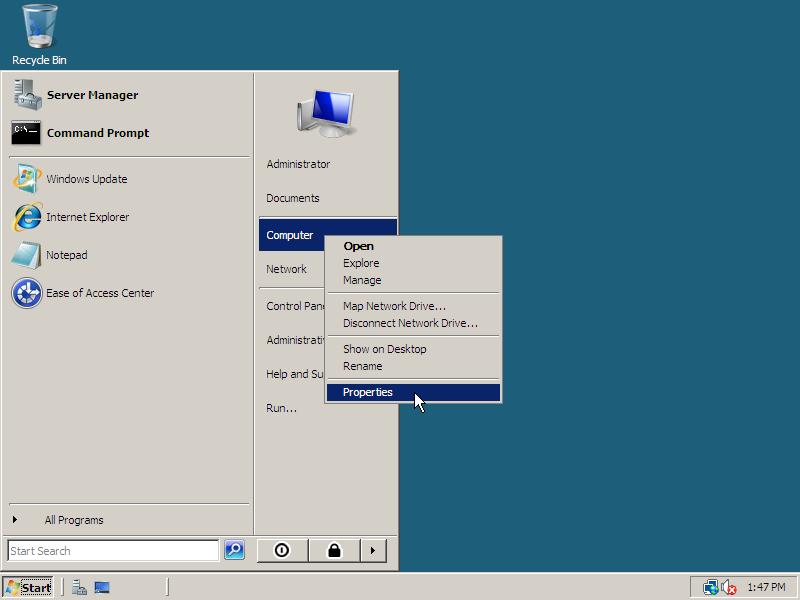Click the Windows Update icon
The height and width of the screenshot is (600, 800).
27,179
